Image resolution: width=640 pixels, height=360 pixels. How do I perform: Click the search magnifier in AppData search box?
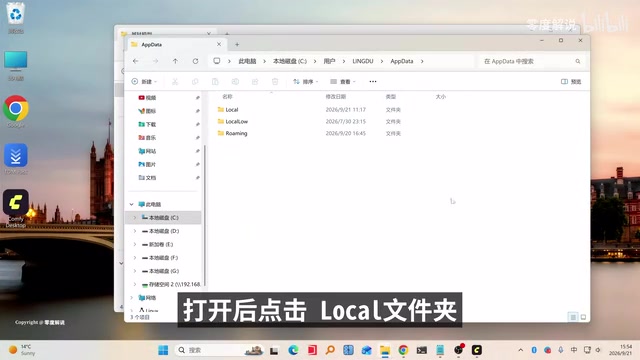[578, 61]
